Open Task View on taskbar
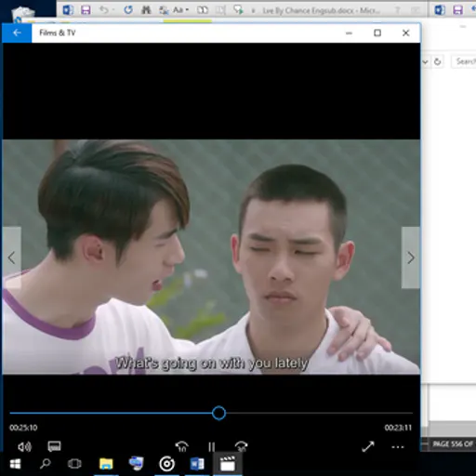Viewport: 476px width, 476px height. 74,464
